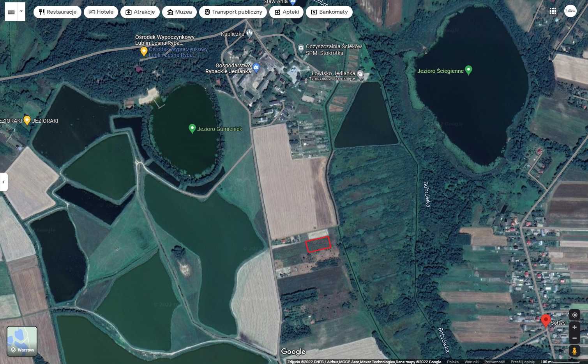Activate the Street View pegman
The width and height of the screenshot is (588, 364).
tap(574, 351)
